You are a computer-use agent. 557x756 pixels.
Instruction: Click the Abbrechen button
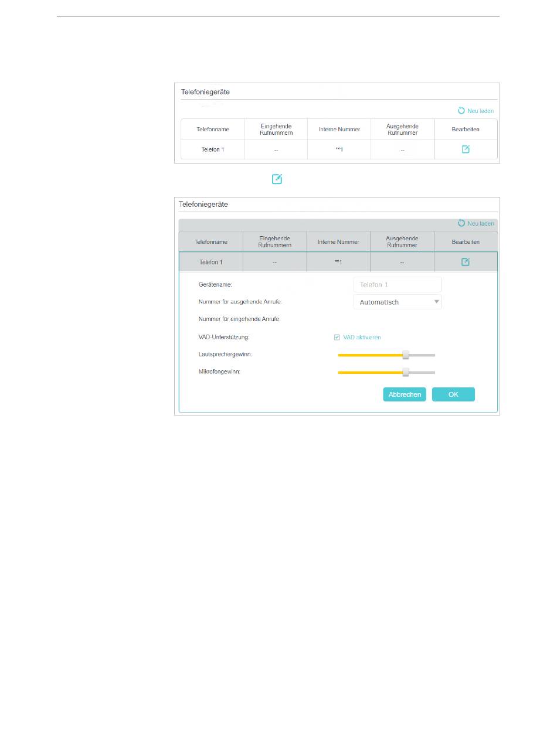405,394
